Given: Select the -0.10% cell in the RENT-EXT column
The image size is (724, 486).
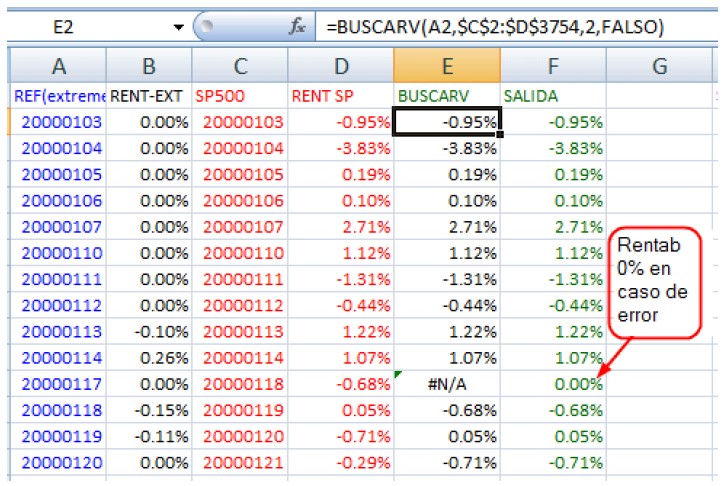Looking at the screenshot, I should [x=149, y=331].
